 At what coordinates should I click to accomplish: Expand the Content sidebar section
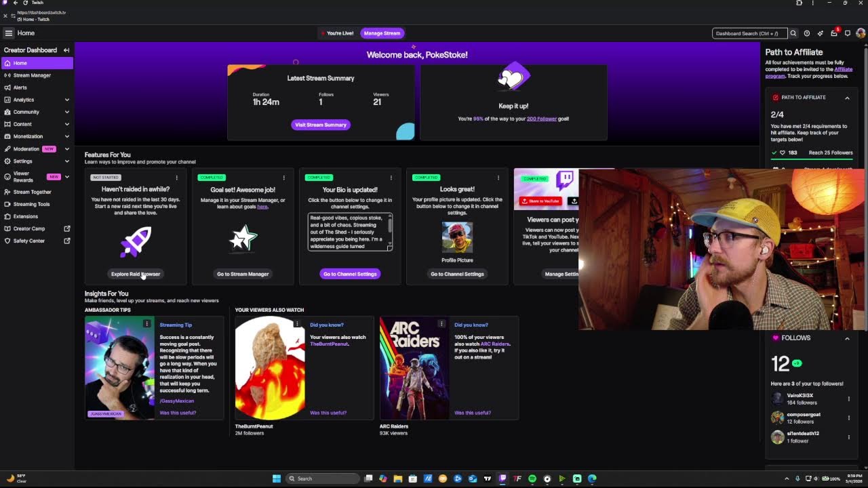coord(67,124)
